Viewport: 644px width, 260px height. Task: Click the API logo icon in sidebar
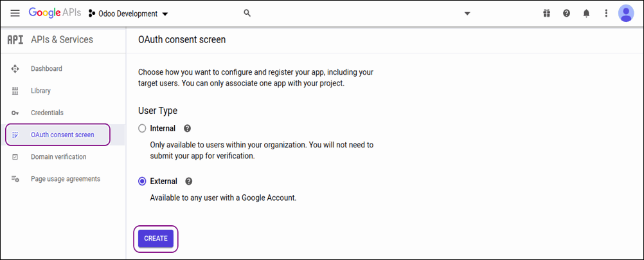pyautogui.click(x=15, y=40)
